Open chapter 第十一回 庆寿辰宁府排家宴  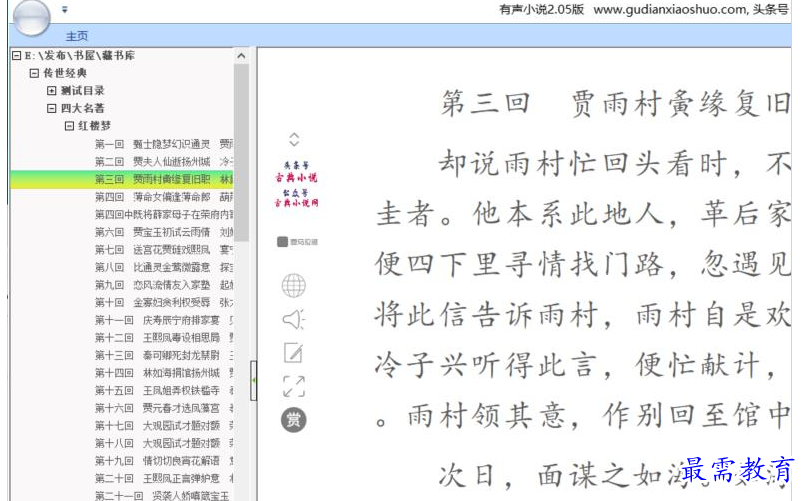tap(164, 320)
